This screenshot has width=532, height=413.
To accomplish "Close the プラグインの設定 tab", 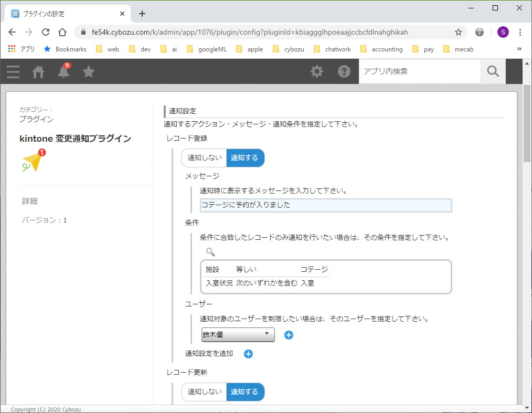I will pyautogui.click(x=122, y=14).
